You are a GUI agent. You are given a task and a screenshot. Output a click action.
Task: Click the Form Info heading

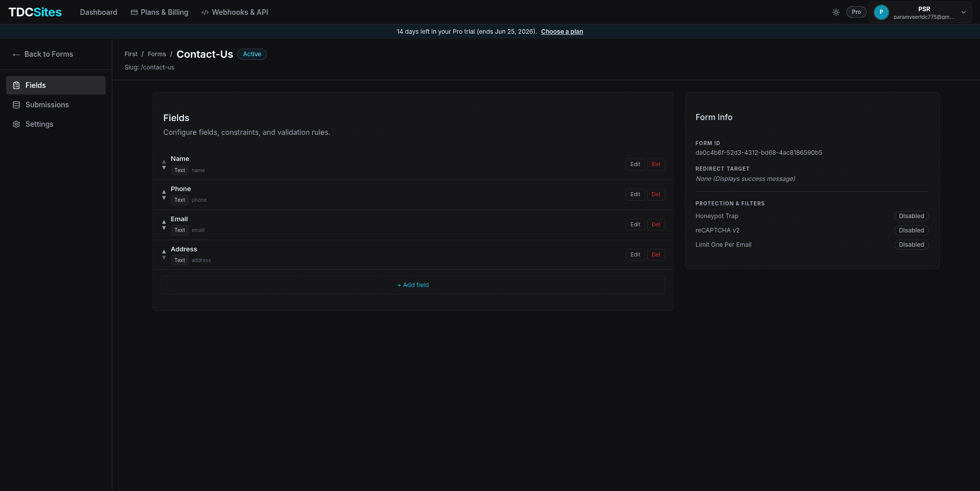(x=714, y=118)
